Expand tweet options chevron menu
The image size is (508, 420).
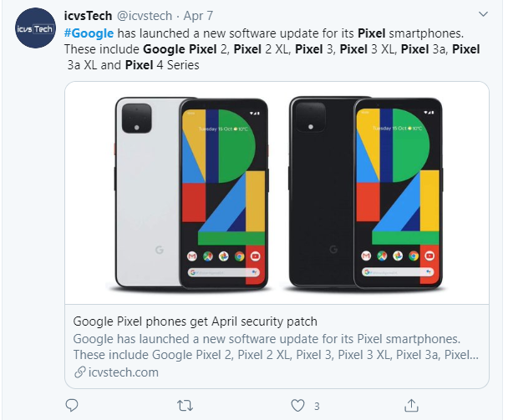tap(483, 14)
